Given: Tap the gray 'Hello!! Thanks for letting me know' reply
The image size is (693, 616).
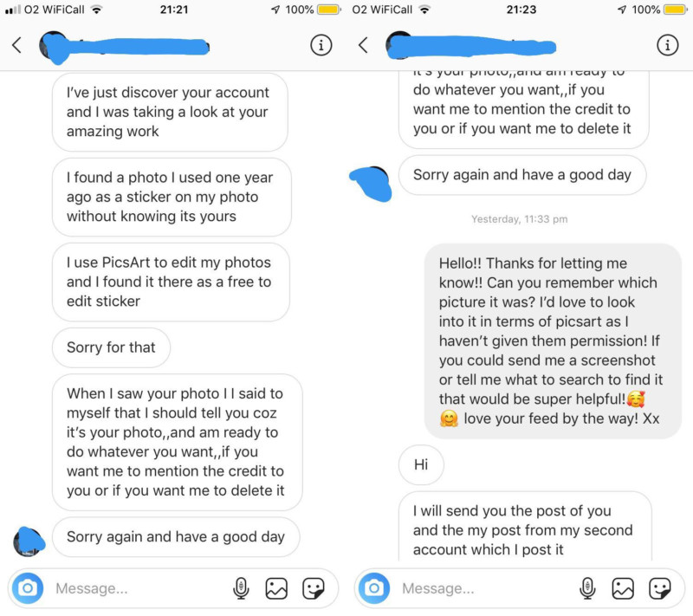Looking at the screenshot, I should click(x=553, y=341).
